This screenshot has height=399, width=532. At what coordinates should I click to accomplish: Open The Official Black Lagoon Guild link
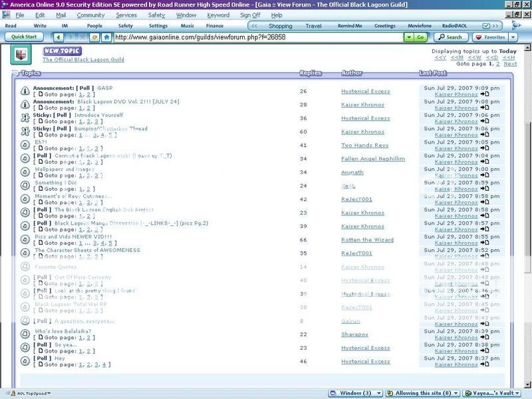pos(83,60)
